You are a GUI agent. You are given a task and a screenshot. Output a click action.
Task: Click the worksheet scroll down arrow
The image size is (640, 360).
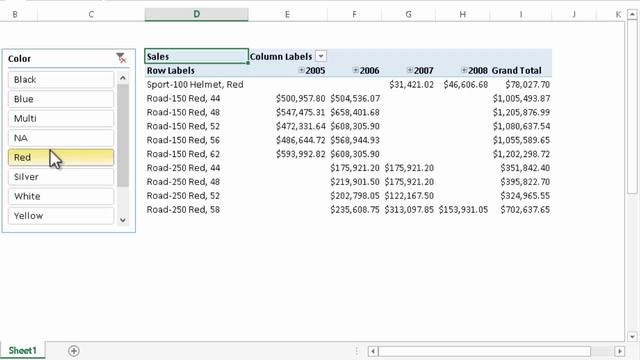(x=632, y=337)
